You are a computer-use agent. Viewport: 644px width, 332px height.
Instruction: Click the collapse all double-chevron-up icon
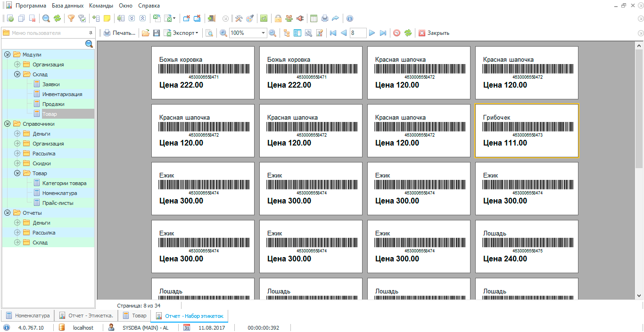pyautogui.click(x=142, y=18)
